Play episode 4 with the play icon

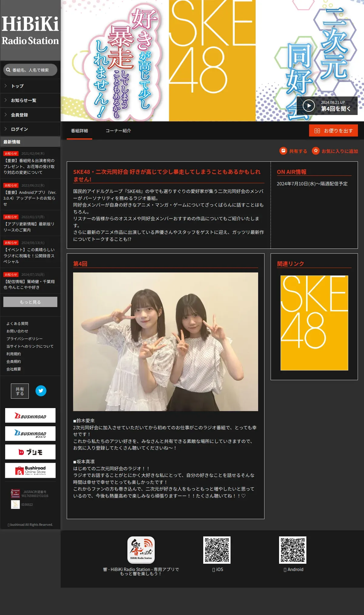pos(309,106)
